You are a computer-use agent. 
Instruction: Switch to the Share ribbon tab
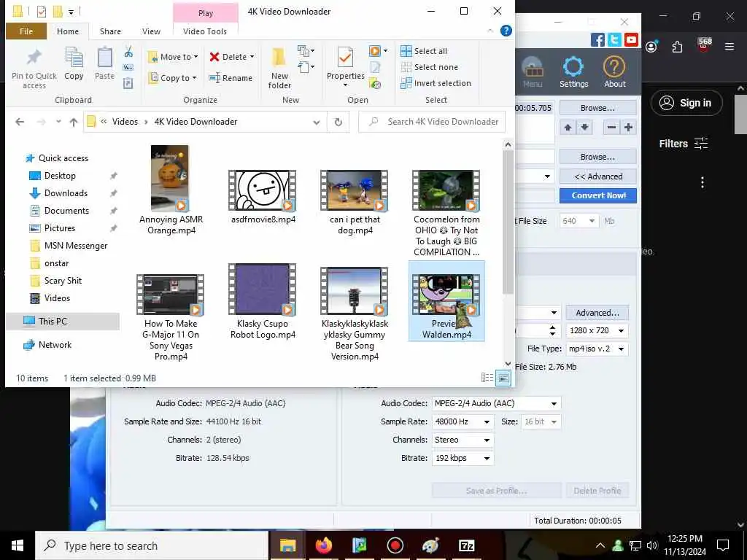(x=110, y=31)
